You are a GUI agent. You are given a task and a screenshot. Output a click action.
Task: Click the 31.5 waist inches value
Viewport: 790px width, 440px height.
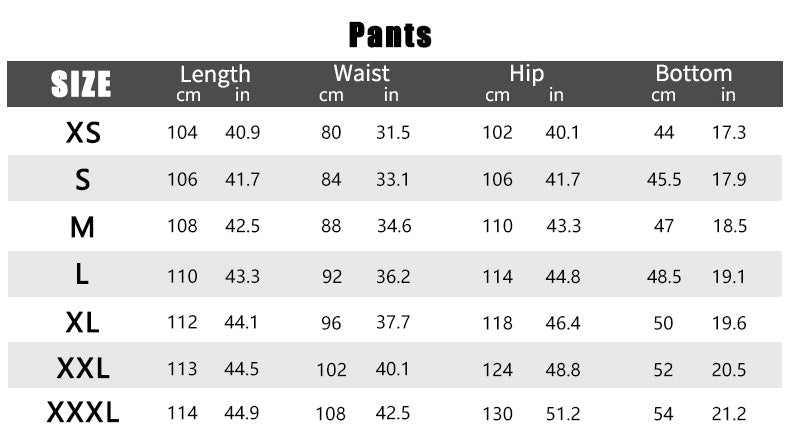[393, 133]
